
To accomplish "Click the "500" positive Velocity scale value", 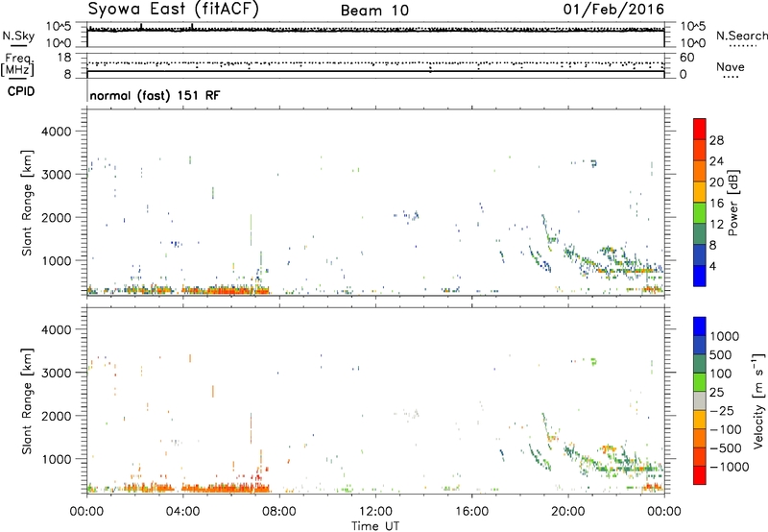I will point(721,354).
